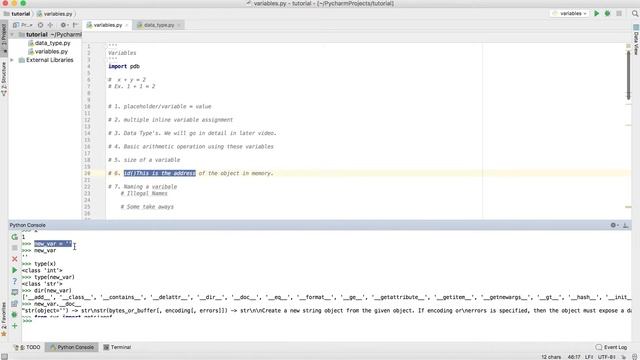Stop the Python console process
Image resolution: width=640 pixels, height=360 pixels.
pos(15,248)
